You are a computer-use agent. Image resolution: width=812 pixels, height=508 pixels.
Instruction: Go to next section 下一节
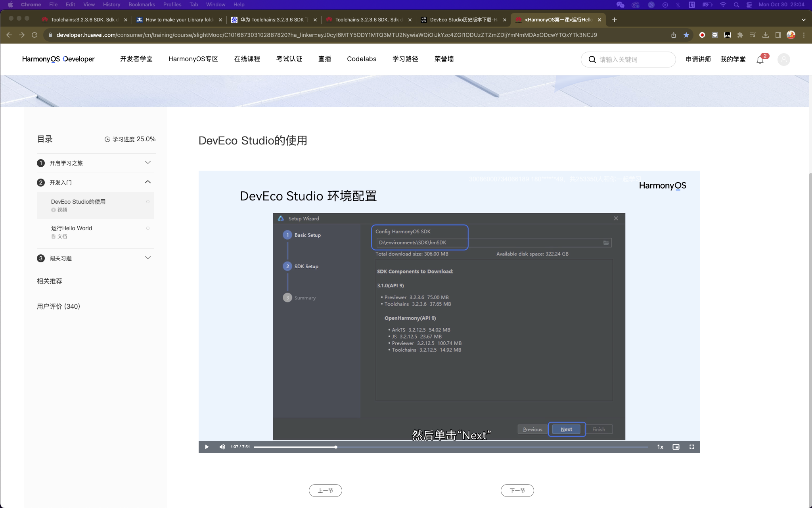517,491
